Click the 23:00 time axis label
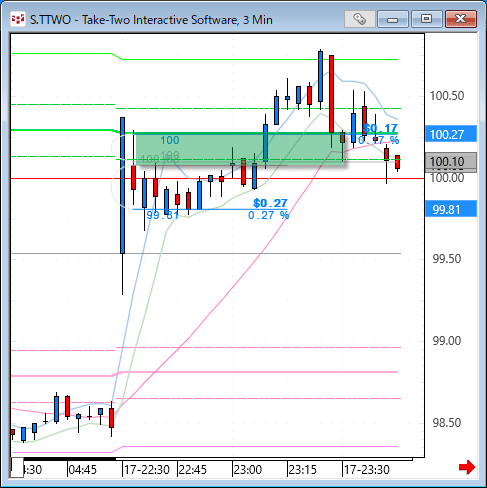Image resolution: width=487 pixels, height=488 pixels. (x=248, y=470)
